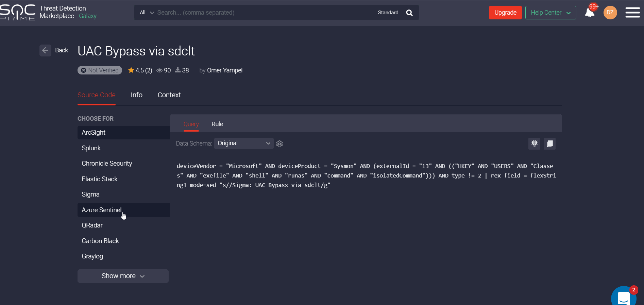Screen dimensions: 644x305
Task: Open the Data Schema Original dropdown
Action: click(243, 143)
